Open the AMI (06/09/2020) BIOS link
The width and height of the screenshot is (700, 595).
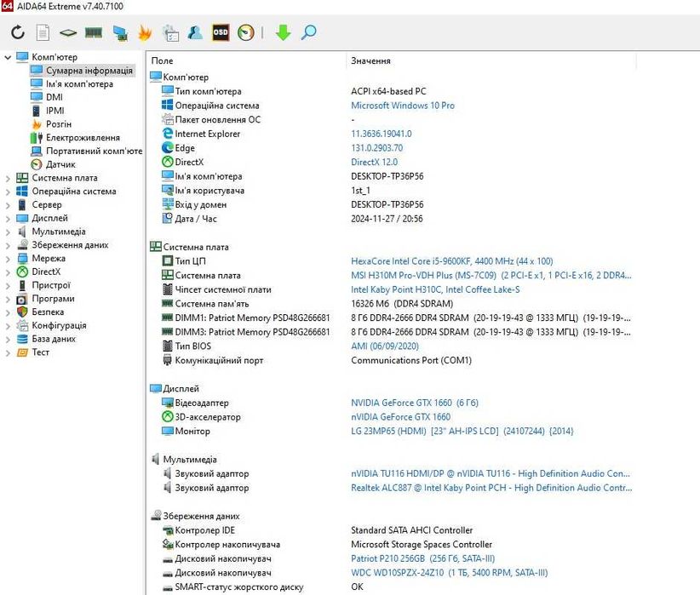[385, 346]
